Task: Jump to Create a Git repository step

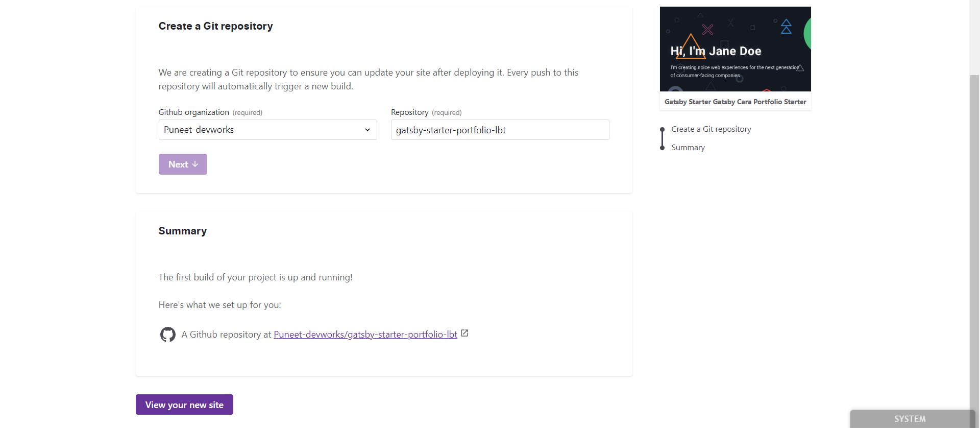Action: click(711, 129)
